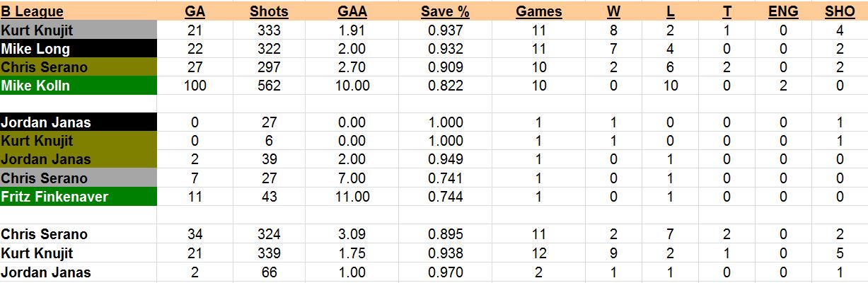Select the SHO column header

pos(840,11)
